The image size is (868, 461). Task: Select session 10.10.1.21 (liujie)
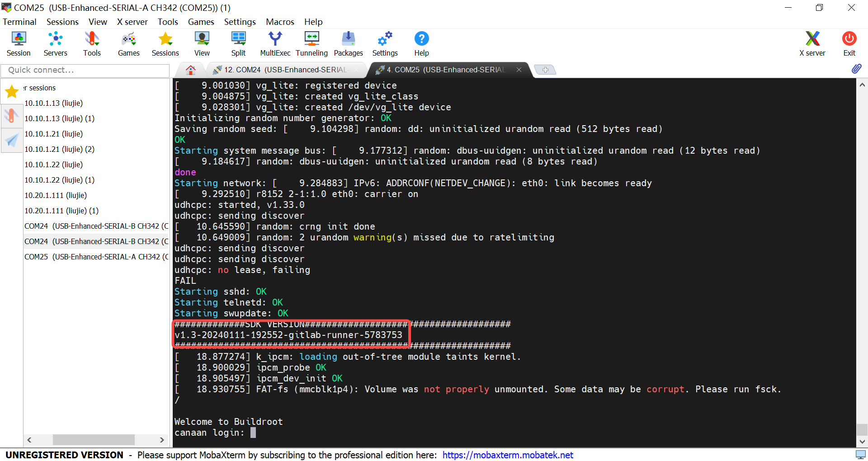[x=53, y=134]
